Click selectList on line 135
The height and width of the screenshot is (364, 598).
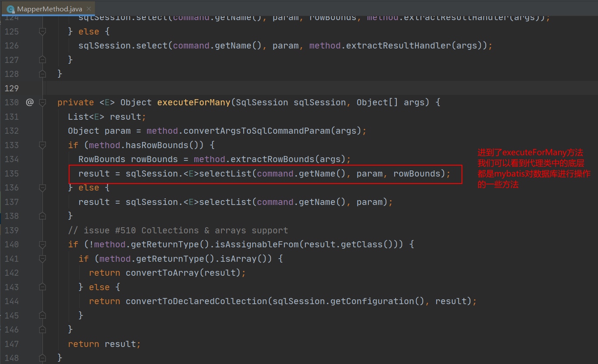click(x=225, y=173)
